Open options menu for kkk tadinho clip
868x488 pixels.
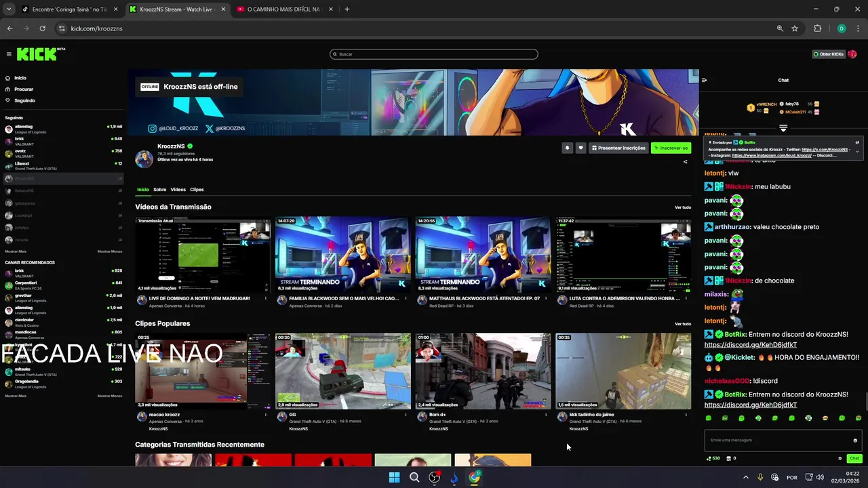coord(686,415)
